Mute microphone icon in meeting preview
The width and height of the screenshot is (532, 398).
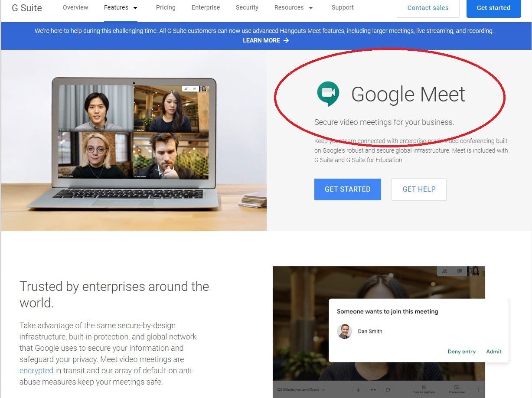(358, 390)
